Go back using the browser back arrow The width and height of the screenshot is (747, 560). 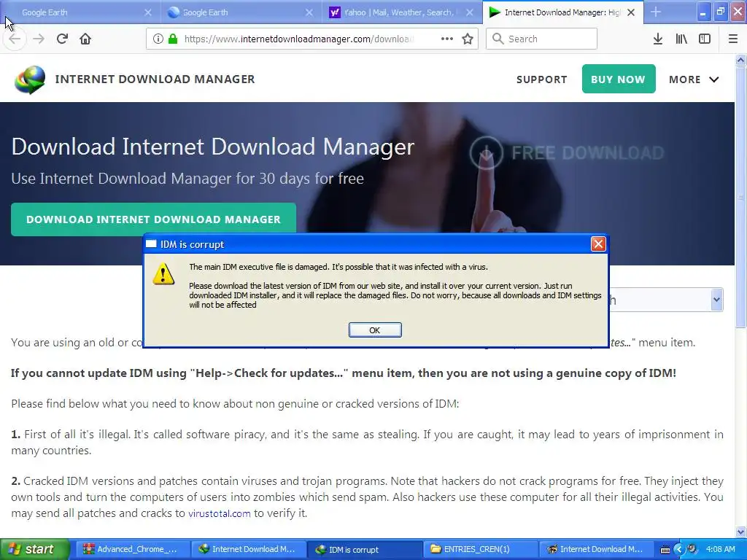(15, 39)
